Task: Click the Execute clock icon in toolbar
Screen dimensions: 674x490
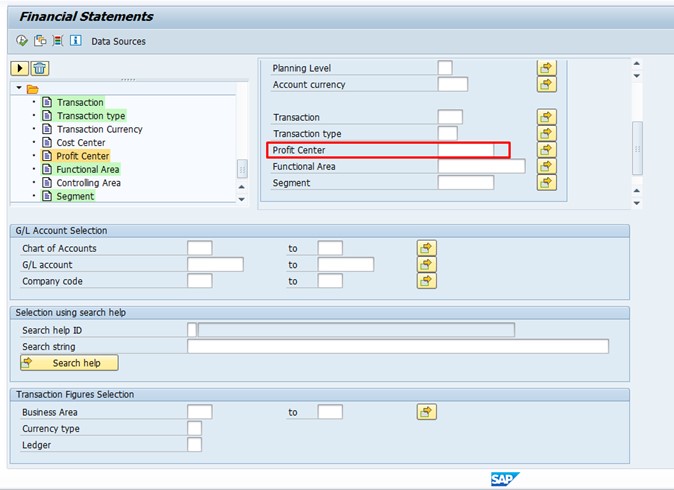Action: pos(22,41)
